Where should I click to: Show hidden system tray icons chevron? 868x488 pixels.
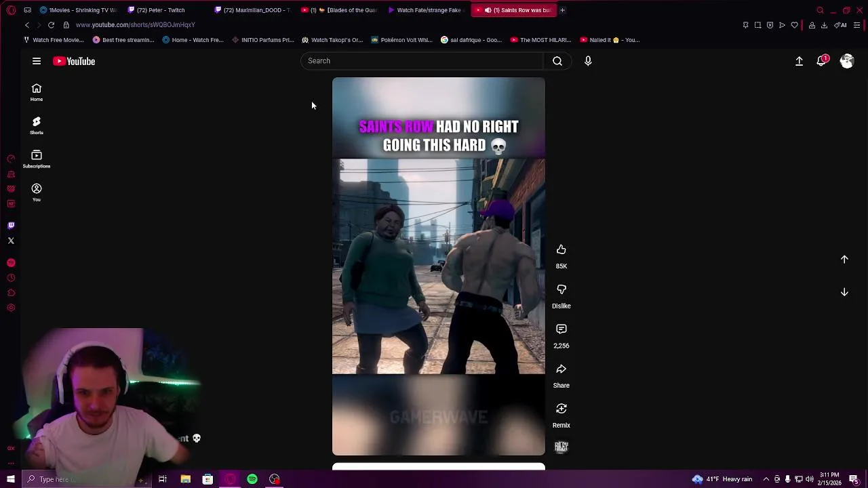coord(766,479)
